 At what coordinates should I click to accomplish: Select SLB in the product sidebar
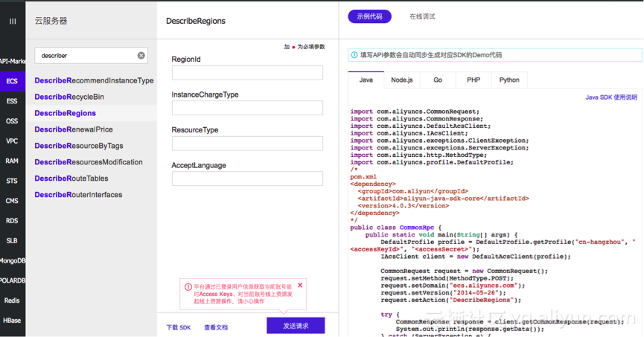(13, 240)
